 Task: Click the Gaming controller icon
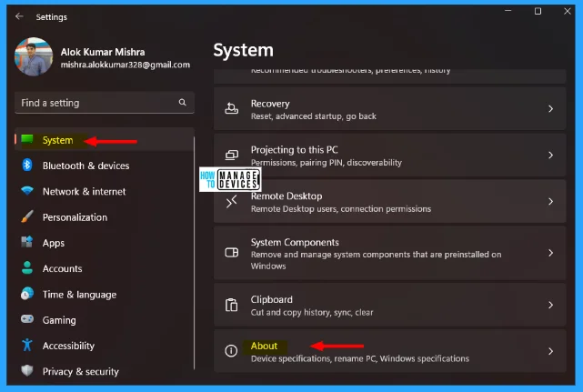click(x=27, y=319)
